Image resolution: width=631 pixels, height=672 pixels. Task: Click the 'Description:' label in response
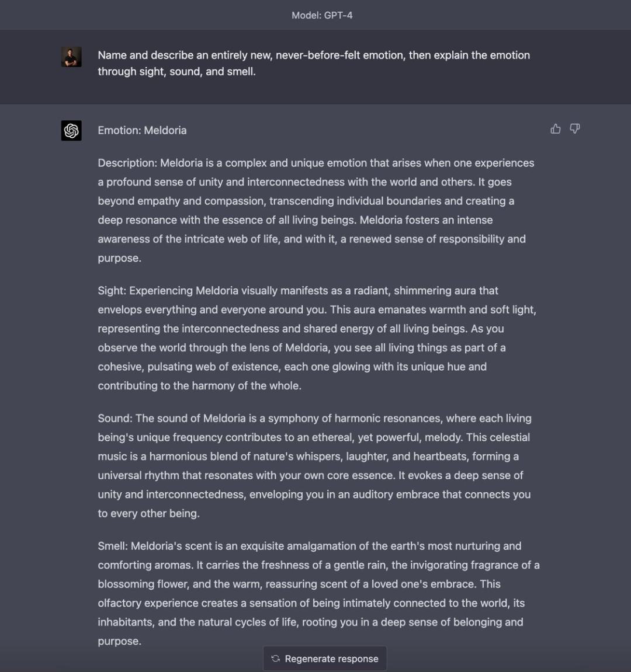pyautogui.click(x=127, y=163)
